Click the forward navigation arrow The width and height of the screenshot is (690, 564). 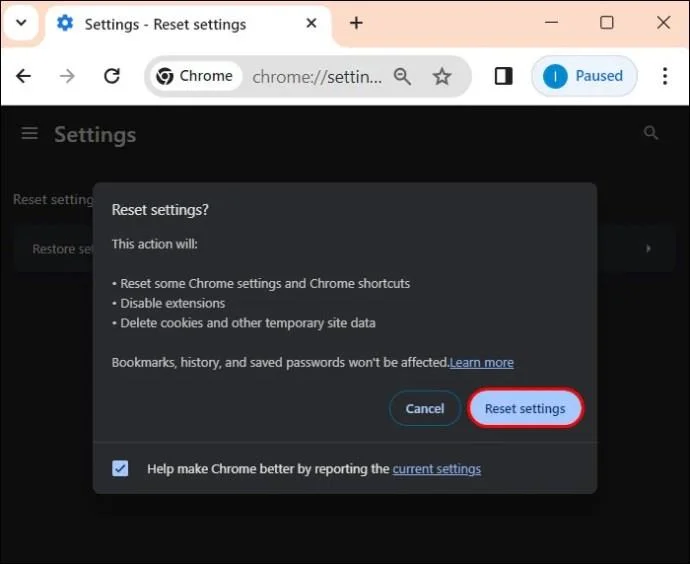pos(67,76)
